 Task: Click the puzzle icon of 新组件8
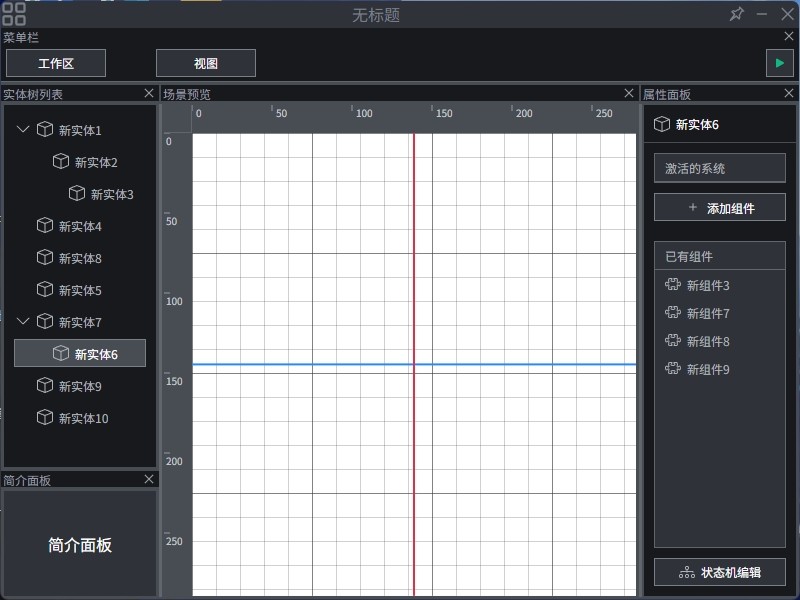673,340
